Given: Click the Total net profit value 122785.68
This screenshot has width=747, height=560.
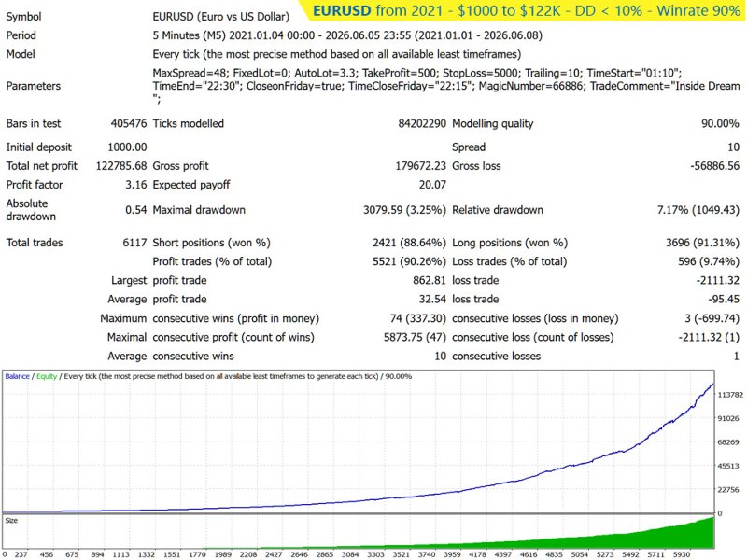Looking at the screenshot, I should [x=121, y=166].
